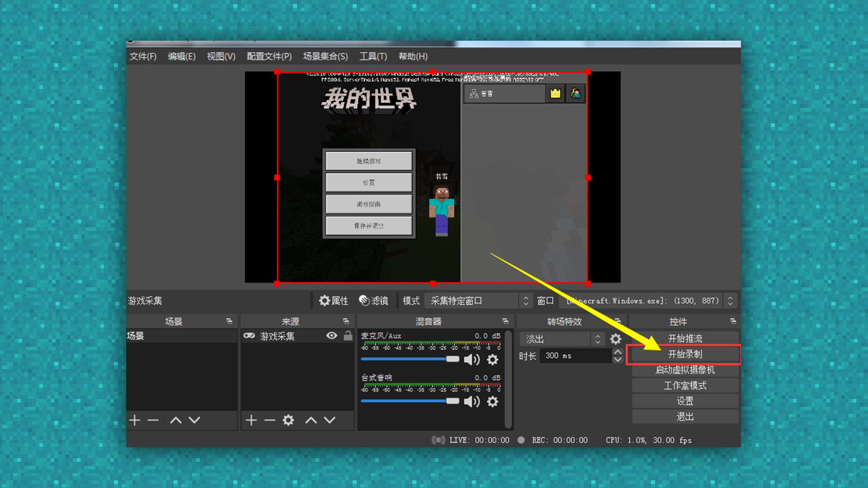Open source properties gear in 来源 toolbar
This screenshot has width=868, height=488.
[x=288, y=420]
